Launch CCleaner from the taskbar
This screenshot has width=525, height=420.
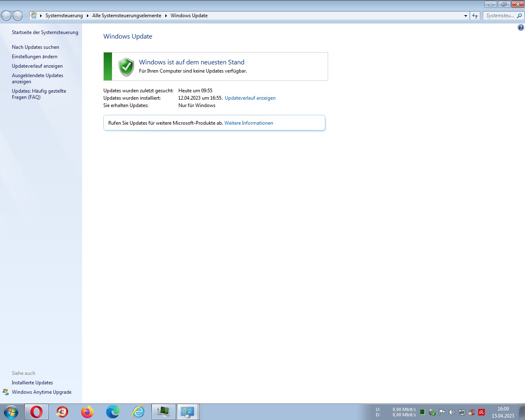pyautogui.click(x=62, y=412)
